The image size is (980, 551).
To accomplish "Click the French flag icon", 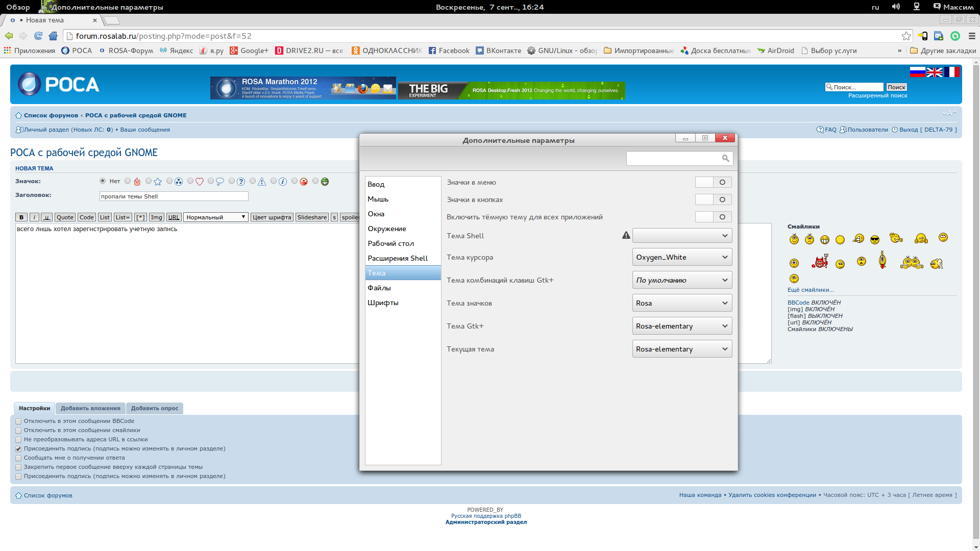I will [951, 72].
